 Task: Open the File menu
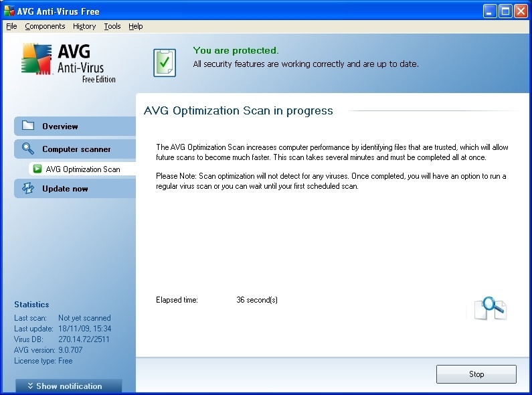pyautogui.click(x=11, y=26)
